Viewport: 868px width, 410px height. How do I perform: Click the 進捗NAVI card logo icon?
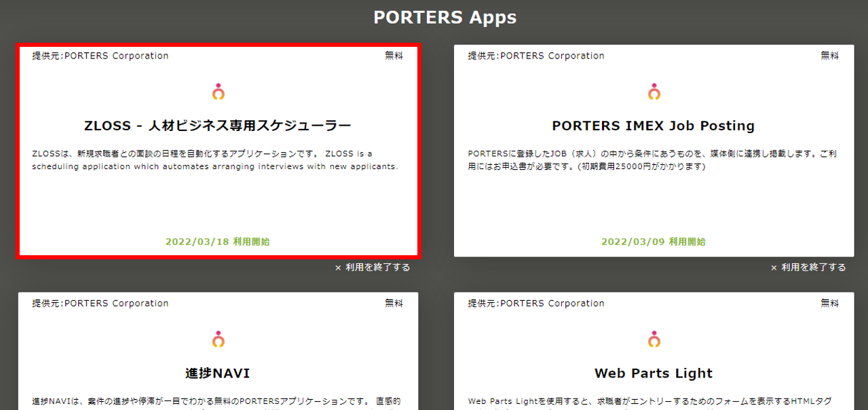pos(218,339)
